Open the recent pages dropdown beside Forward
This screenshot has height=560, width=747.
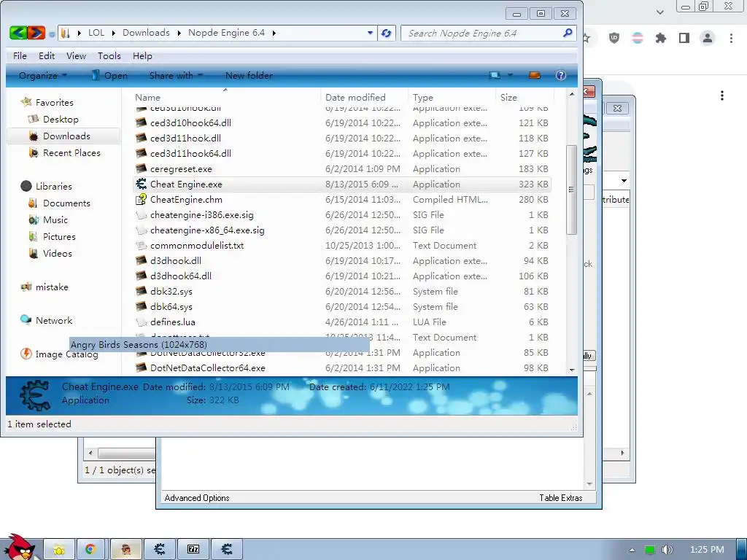(52, 34)
